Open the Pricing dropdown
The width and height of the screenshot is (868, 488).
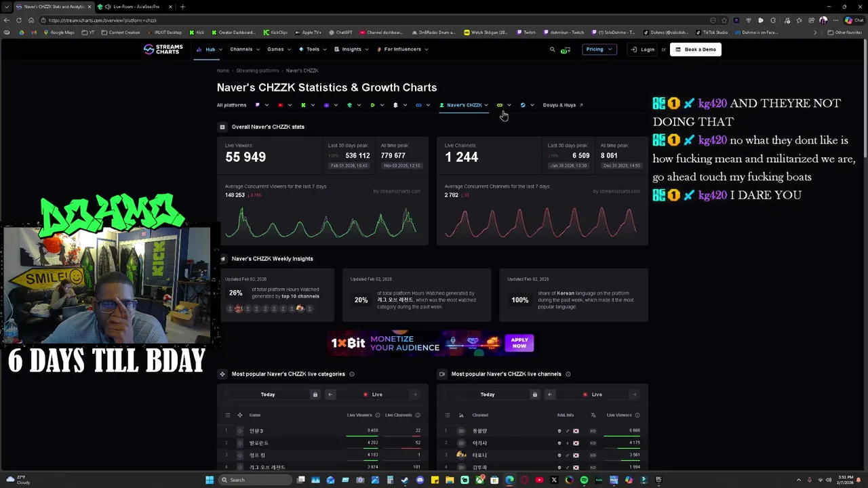[598, 49]
